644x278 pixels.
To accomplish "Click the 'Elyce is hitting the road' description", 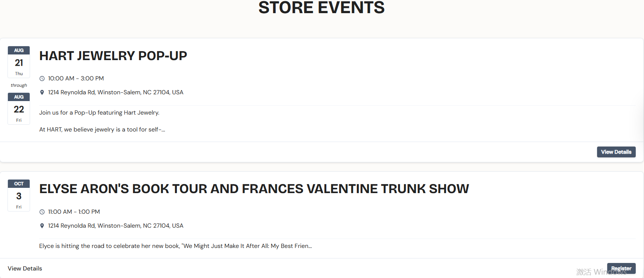I will pos(175,246).
